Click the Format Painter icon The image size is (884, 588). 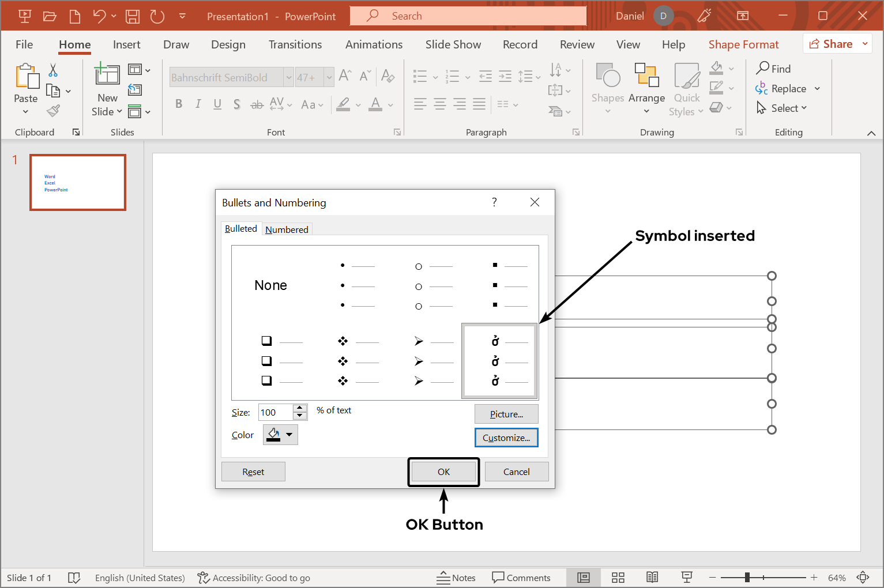coord(54,111)
